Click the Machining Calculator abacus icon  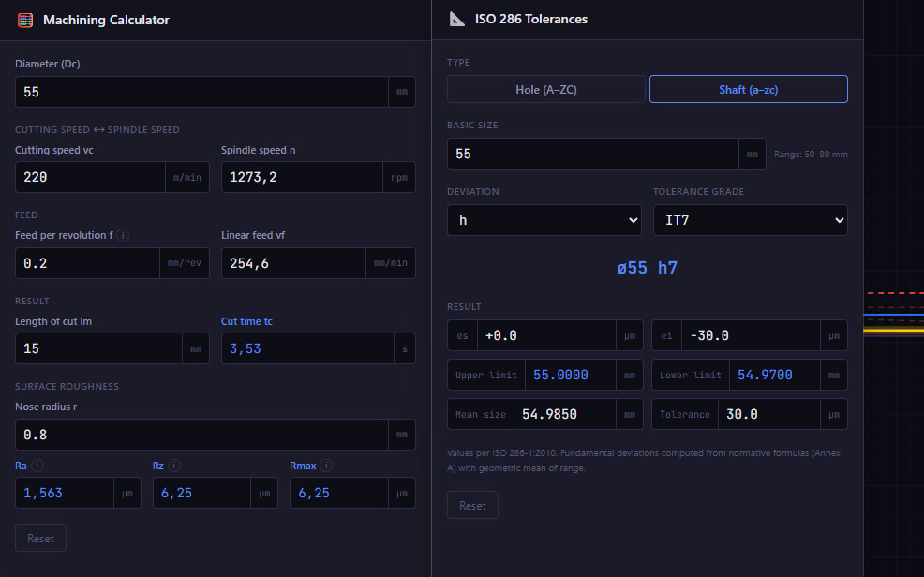tap(25, 20)
